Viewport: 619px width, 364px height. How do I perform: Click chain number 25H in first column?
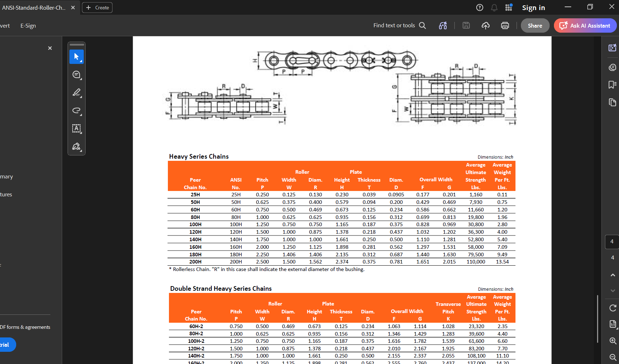coord(195,195)
